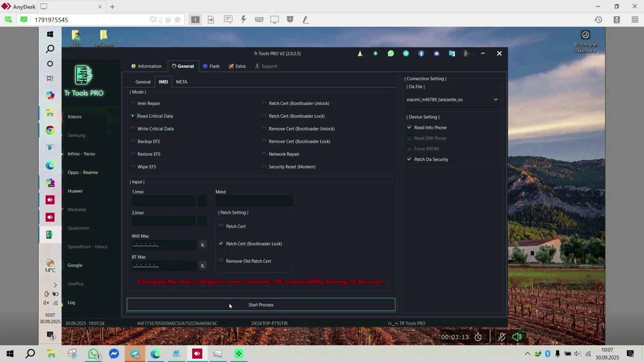Viewport: 644px width, 362px height.
Task: Generate random Wifi Mac with R button
Action: [203, 245]
